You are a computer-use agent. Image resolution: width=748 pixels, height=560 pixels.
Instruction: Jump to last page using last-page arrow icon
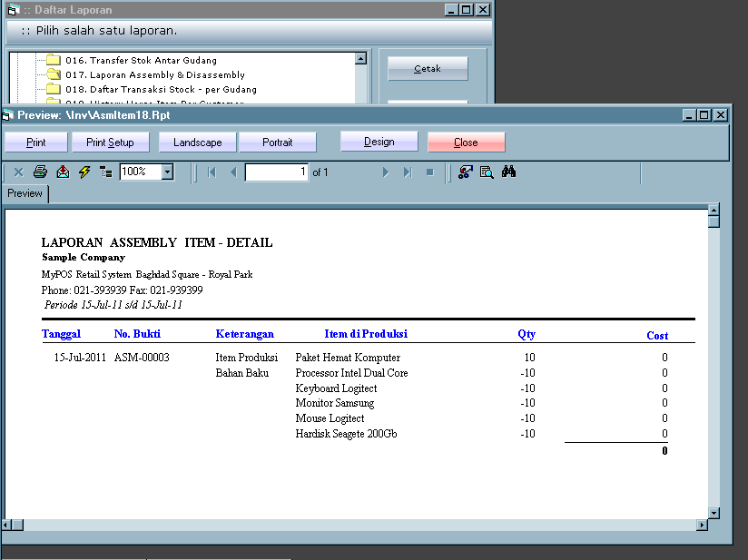(x=406, y=172)
